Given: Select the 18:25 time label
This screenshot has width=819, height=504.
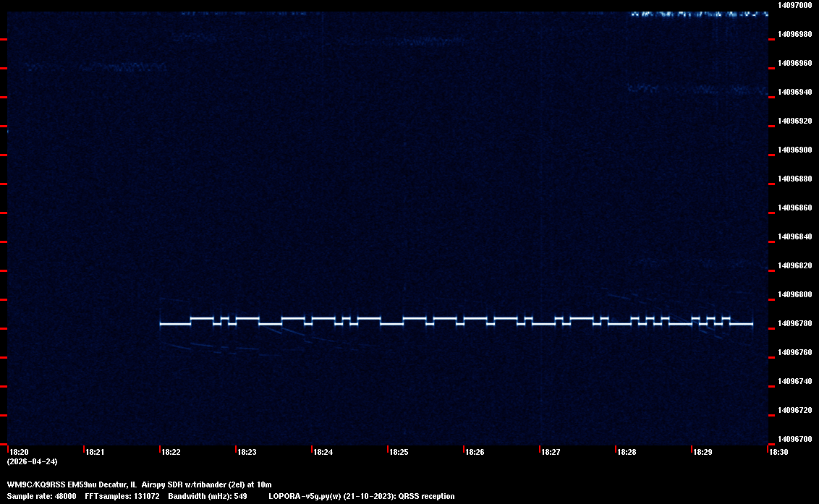Looking at the screenshot, I should coord(399,452).
